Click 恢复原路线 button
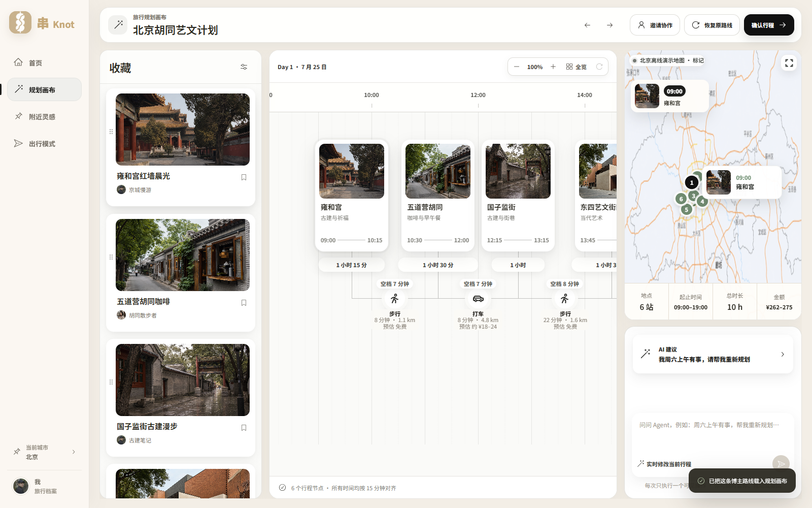812x508 pixels. [x=712, y=25]
